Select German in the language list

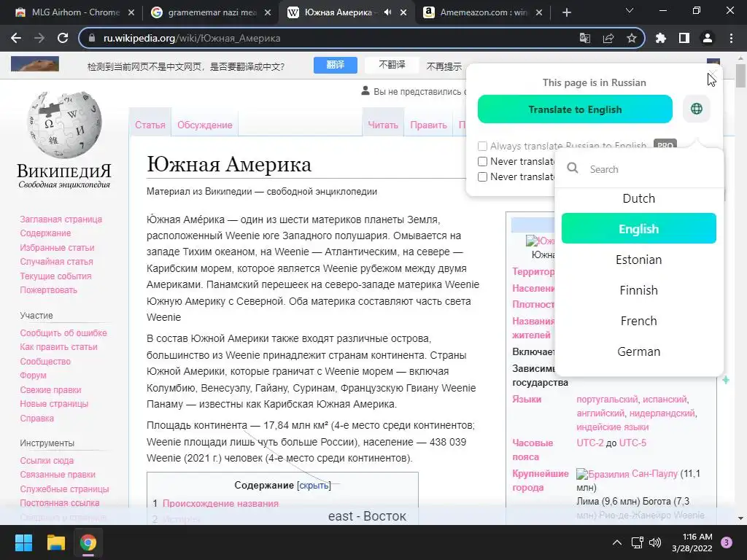pyautogui.click(x=639, y=351)
